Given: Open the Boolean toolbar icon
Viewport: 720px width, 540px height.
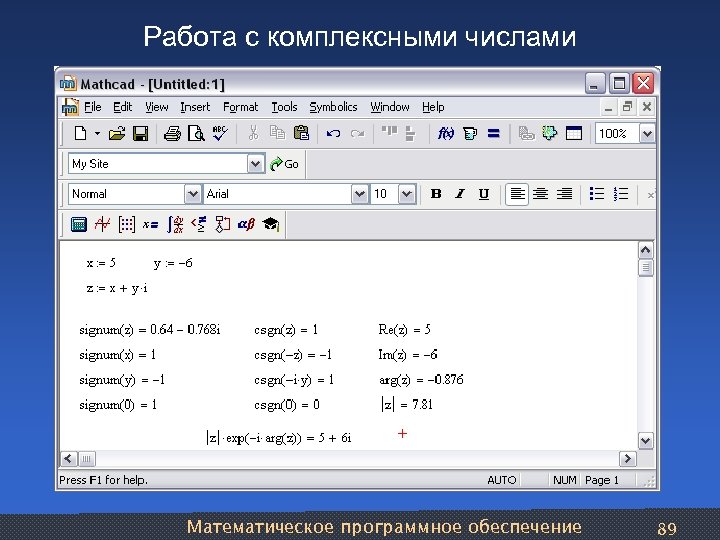Looking at the screenshot, I should tap(199, 225).
